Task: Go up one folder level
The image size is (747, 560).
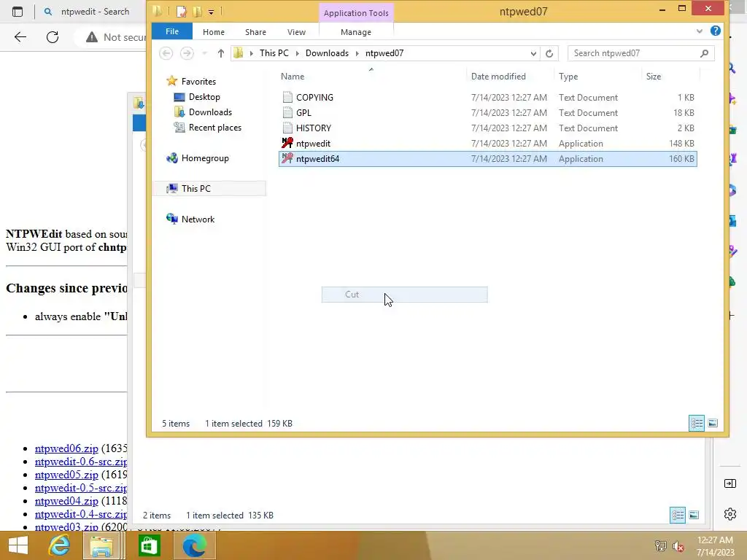Action: 220,53
